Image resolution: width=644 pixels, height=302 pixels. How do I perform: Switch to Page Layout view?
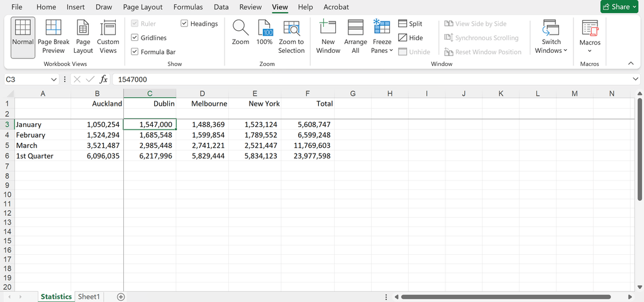point(84,37)
